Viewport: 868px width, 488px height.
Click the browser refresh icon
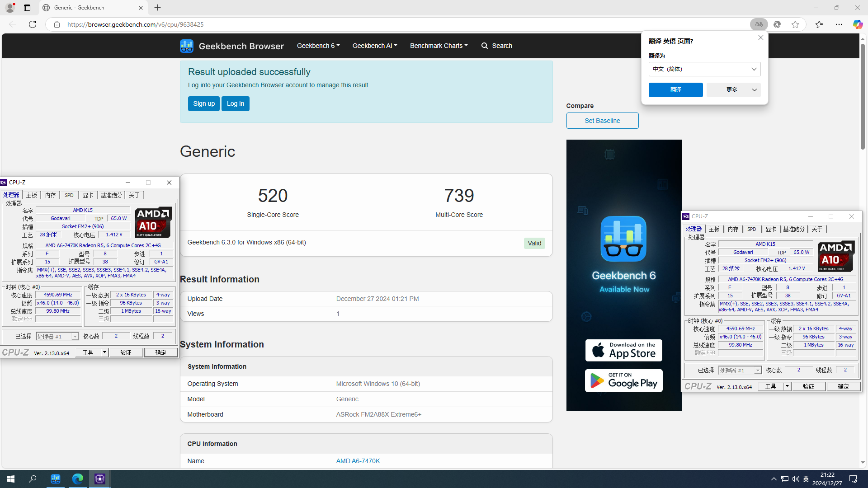(x=33, y=24)
